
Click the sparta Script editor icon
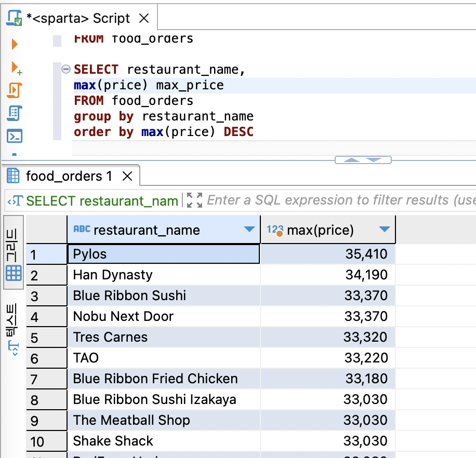14,18
